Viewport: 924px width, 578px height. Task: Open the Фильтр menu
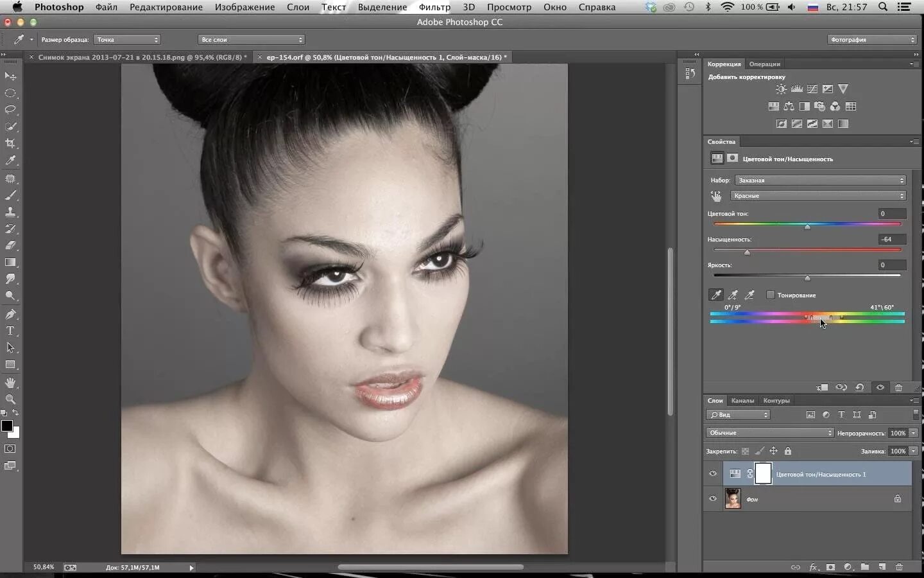(434, 7)
